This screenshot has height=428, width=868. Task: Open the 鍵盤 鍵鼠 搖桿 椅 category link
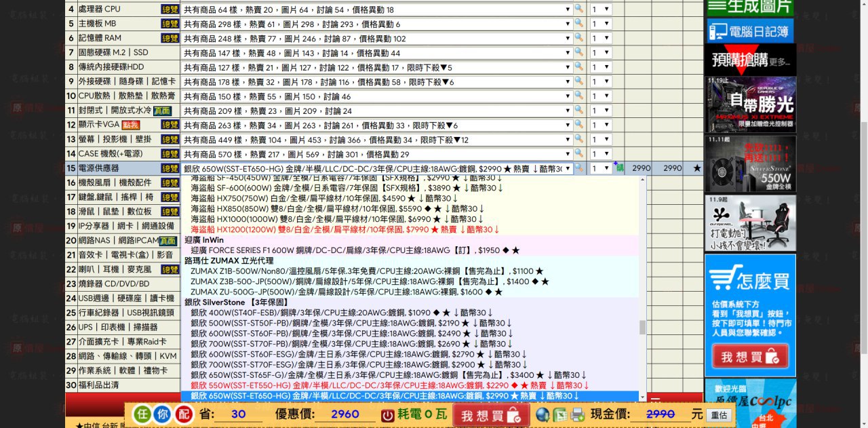(116, 197)
